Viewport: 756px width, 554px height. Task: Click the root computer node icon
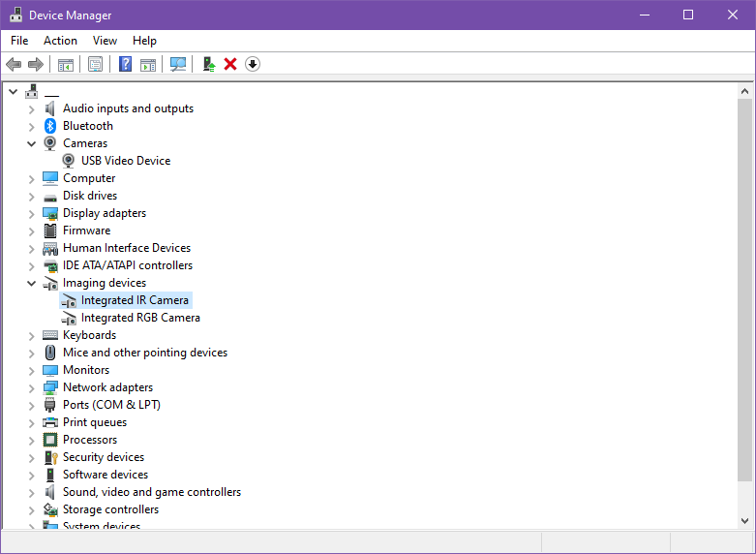(32, 91)
